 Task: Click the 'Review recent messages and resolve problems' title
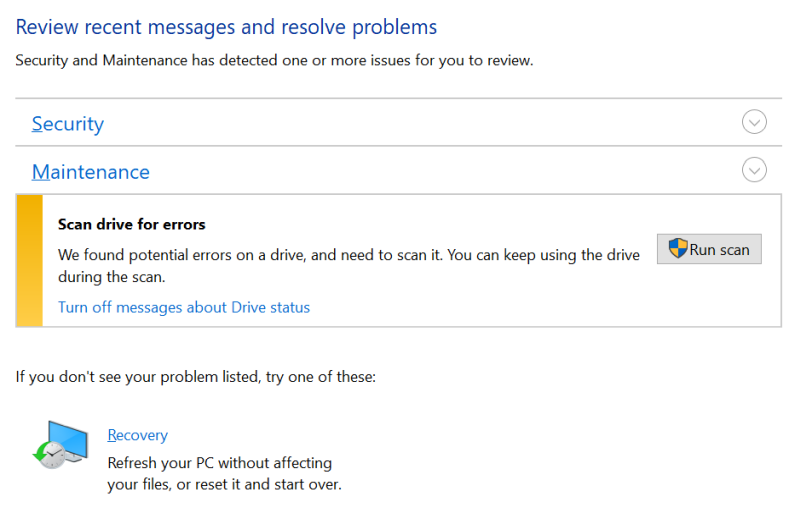coord(226,27)
